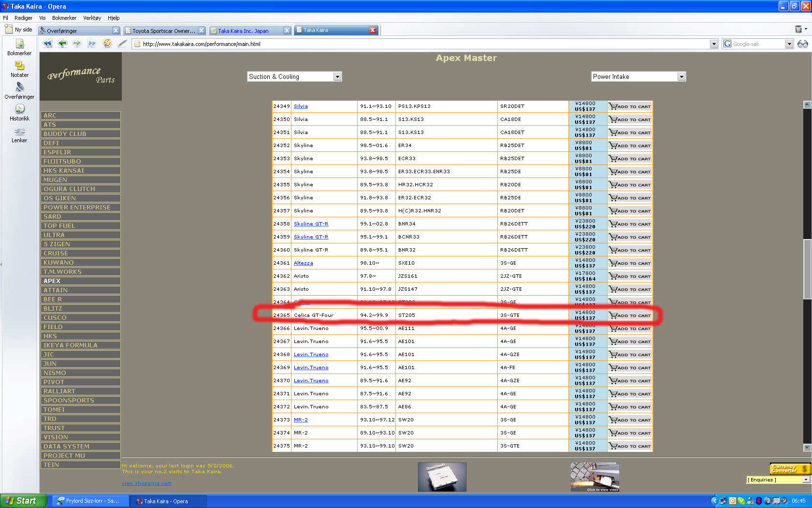Expand the Suction & Cooling dropdown
Image resolution: width=812 pixels, height=508 pixels.
tap(337, 77)
